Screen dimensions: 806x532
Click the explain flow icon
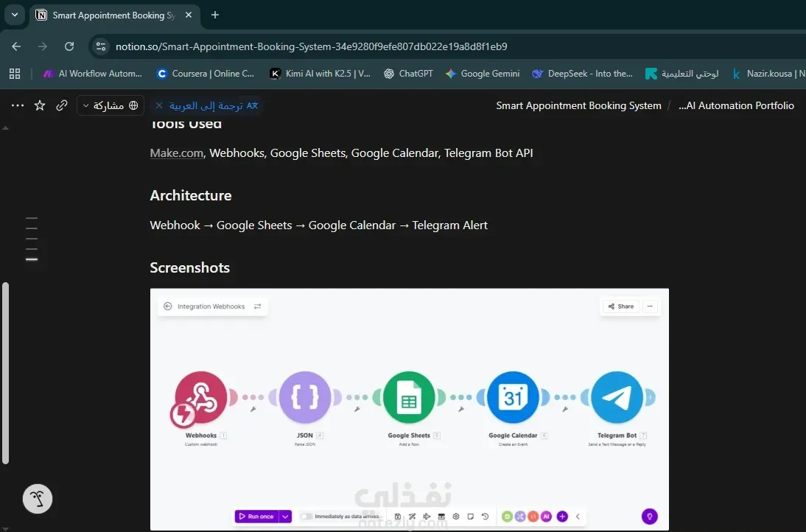(x=427, y=517)
